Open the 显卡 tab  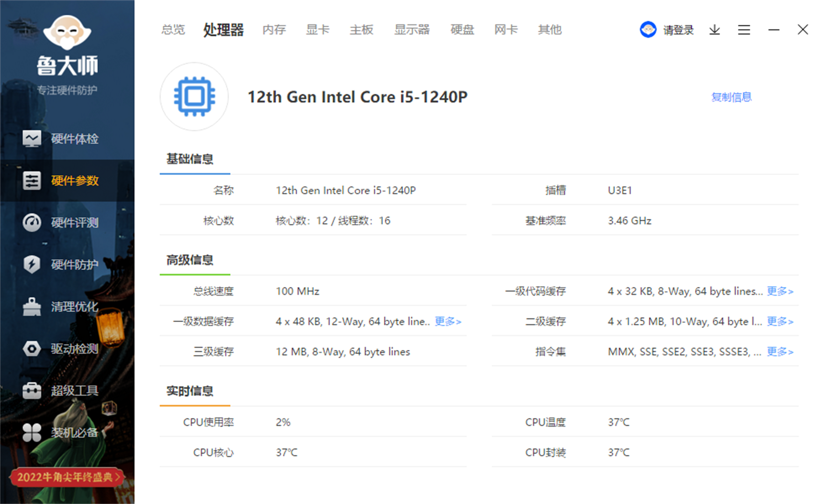[x=318, y=30]
